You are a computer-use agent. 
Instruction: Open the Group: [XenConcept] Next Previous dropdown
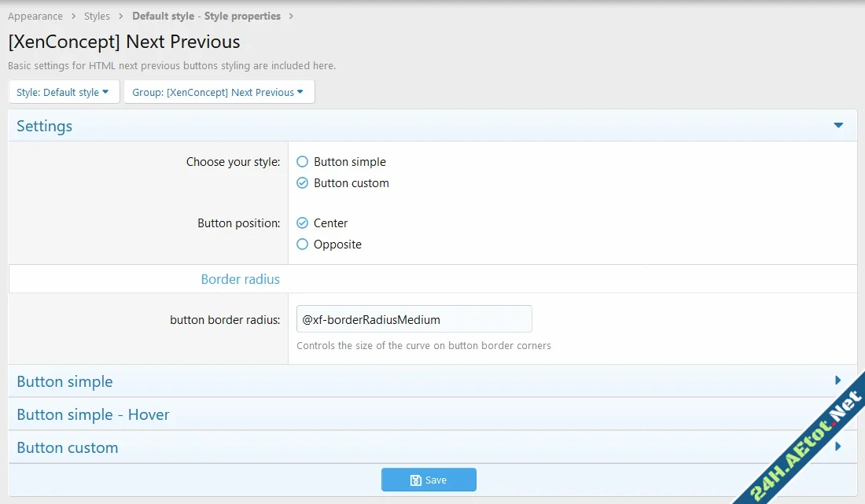pos(219,92)
